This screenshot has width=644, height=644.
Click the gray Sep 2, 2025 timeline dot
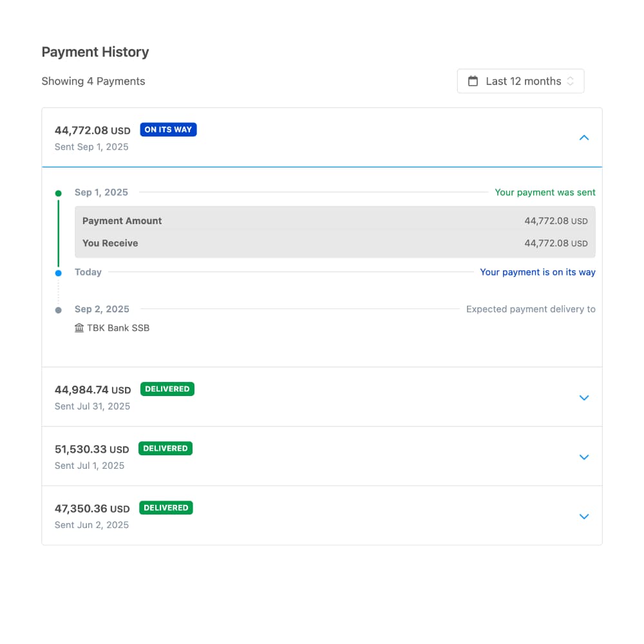tap(59, 310)
